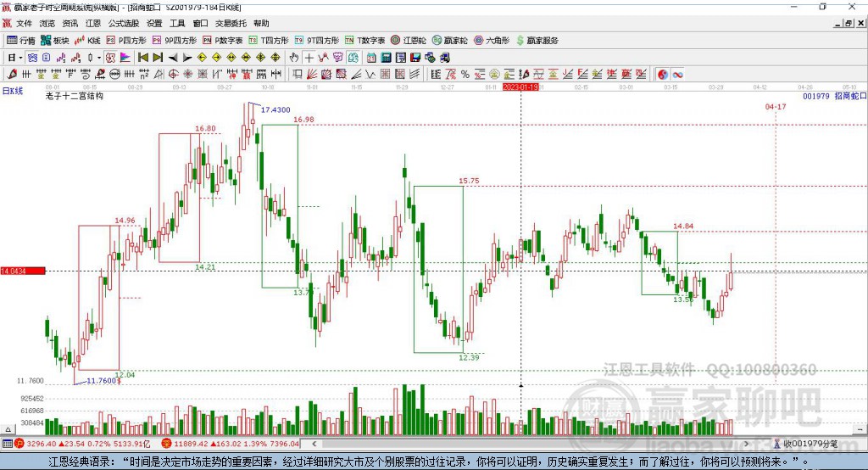This screenshot has width=868, height=470.
Task: Open the T四方形 time square
Action: (x=269, y=41)
